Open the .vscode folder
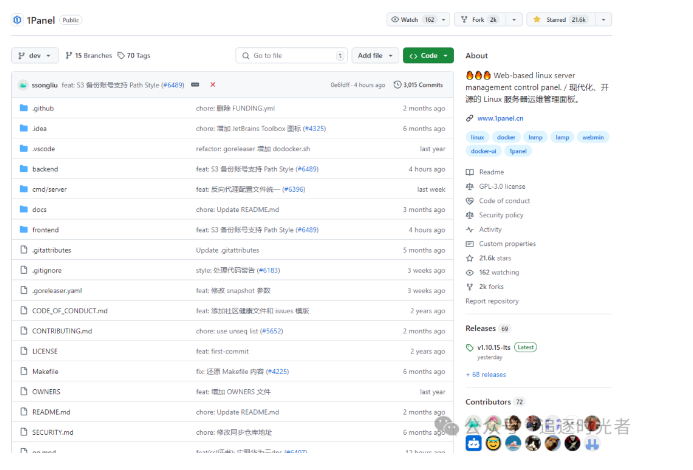693x470 pixels. click(x=44, y=149)
